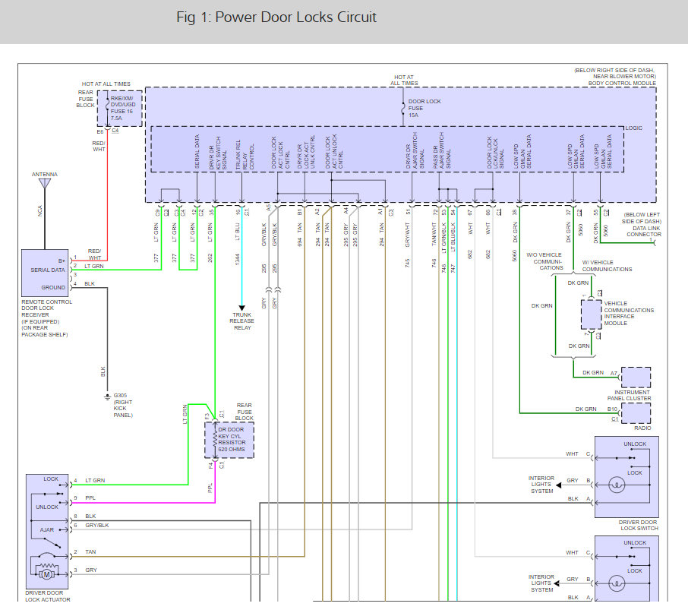Click the Body Control Module label

tap(623, 81)
